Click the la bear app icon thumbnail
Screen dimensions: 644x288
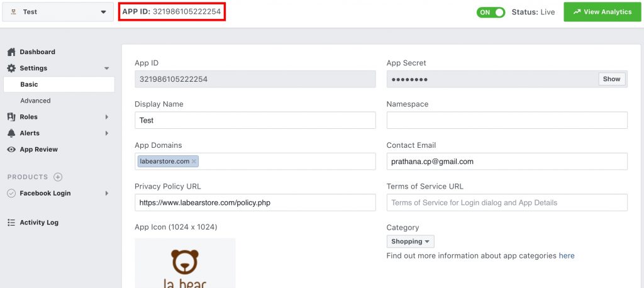186,263
